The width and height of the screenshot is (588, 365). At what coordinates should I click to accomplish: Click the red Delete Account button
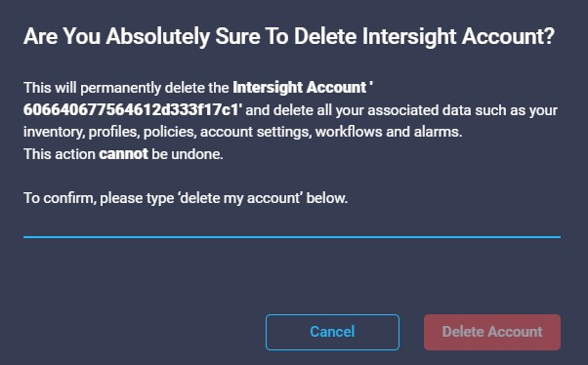point(492,332)
